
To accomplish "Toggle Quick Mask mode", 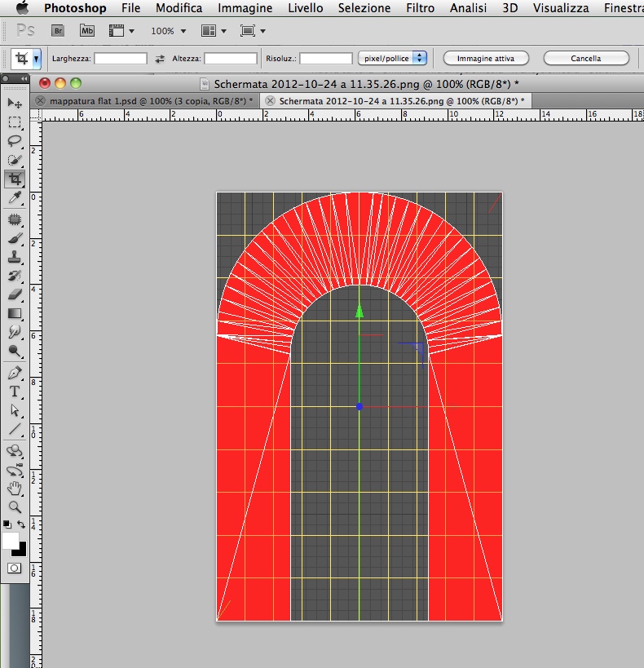I will pos(15,568).
